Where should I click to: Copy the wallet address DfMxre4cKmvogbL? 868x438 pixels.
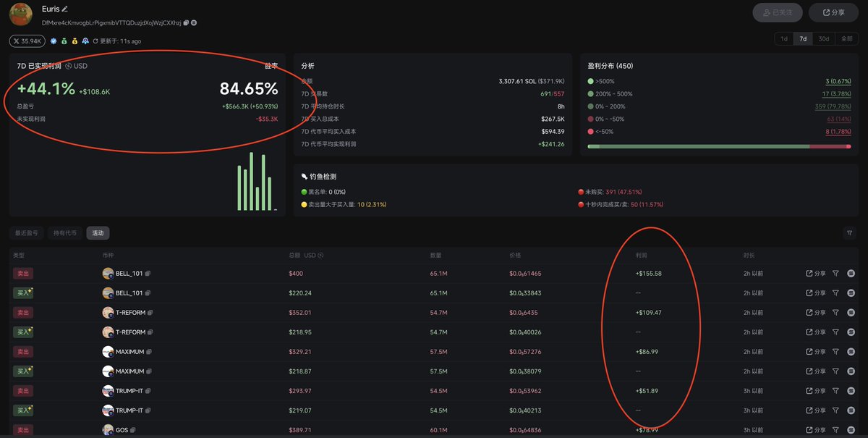point(186,22)
